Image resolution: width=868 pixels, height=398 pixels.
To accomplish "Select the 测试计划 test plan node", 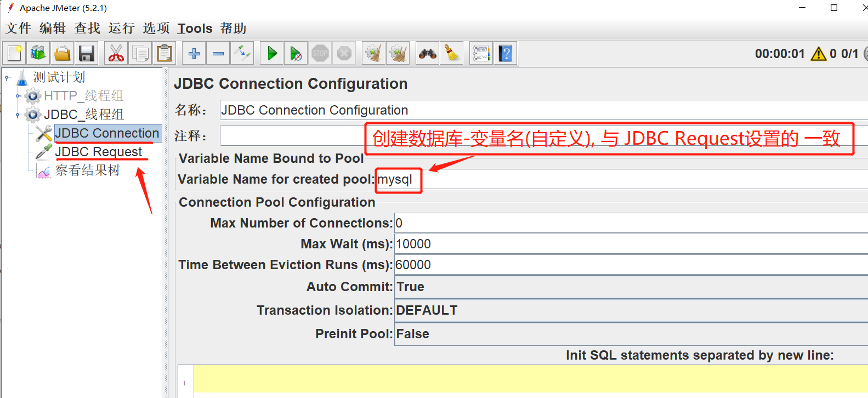I will (59, 77).
